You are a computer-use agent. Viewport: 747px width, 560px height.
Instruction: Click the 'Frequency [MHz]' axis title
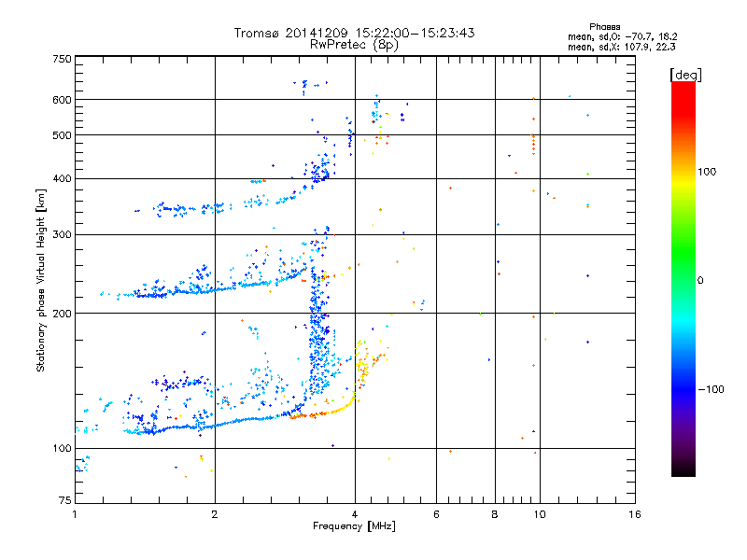(x=354, y=526)
